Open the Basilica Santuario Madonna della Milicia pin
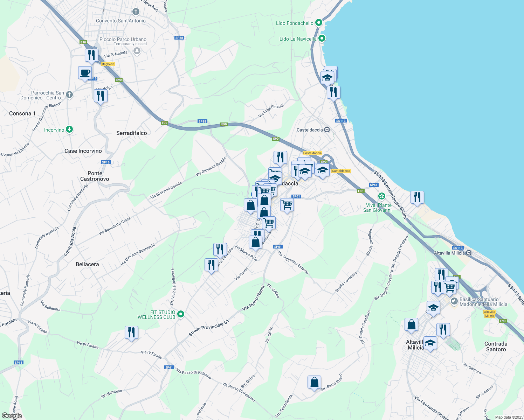The image size is (524, 420). [454, 301]
